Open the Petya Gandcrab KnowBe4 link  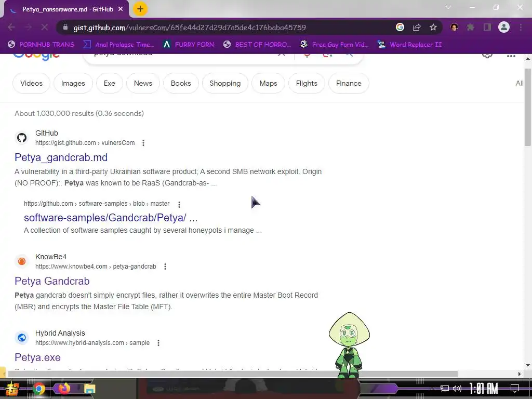click(x=52, y=281)
